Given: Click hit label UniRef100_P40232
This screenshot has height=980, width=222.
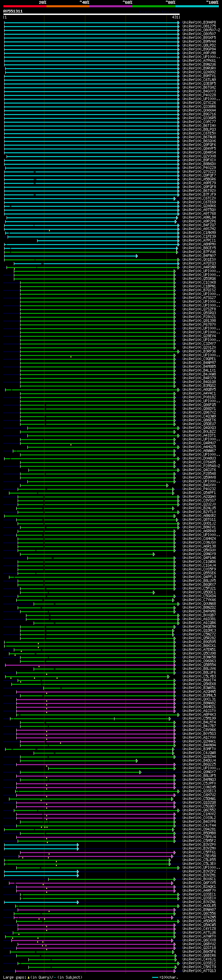Looking at the screenshot, I should click(199, 489).
